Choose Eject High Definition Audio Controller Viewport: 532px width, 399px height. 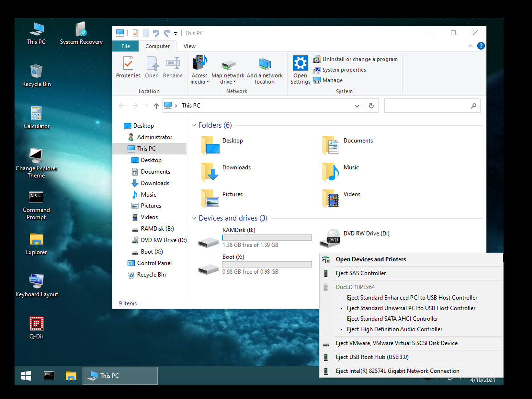tap(394, 329)
